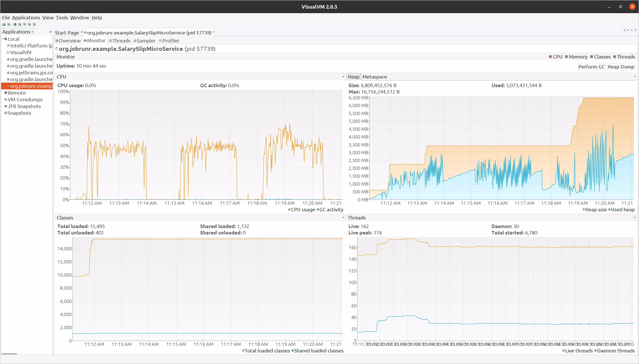Close the Classes chart panel

point(343,218)
